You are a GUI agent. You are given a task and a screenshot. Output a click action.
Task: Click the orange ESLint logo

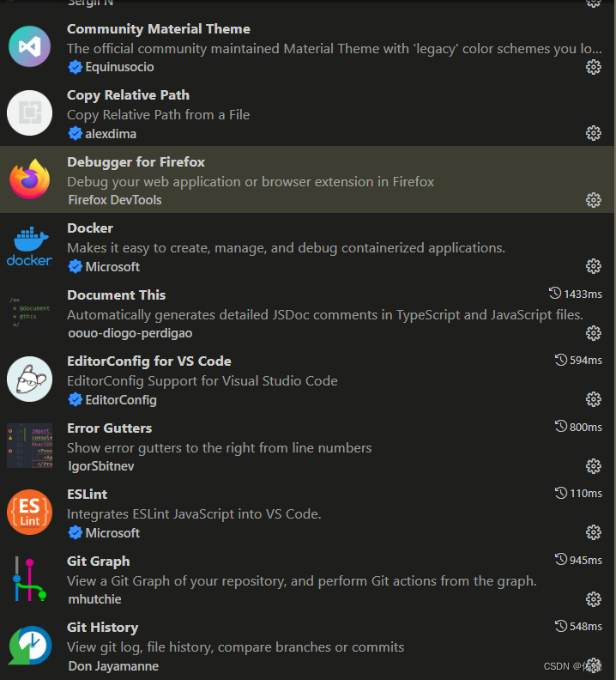[29, 513]
